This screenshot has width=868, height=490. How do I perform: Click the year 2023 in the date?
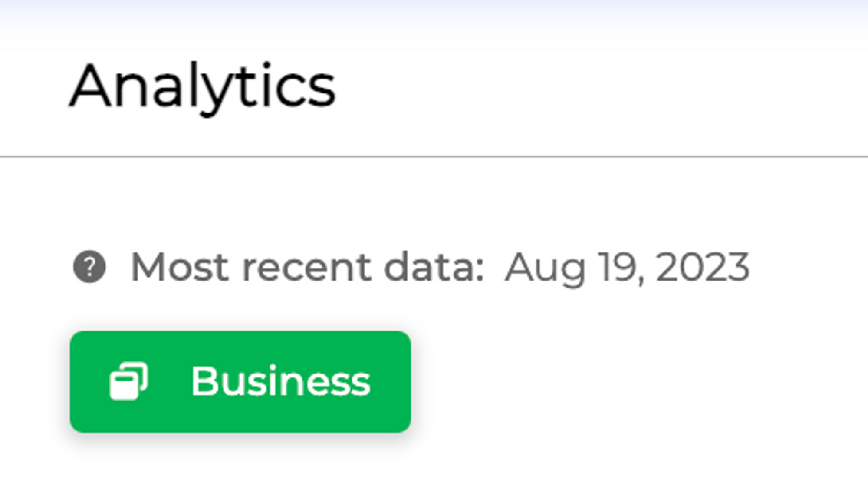tap(703, 267)
